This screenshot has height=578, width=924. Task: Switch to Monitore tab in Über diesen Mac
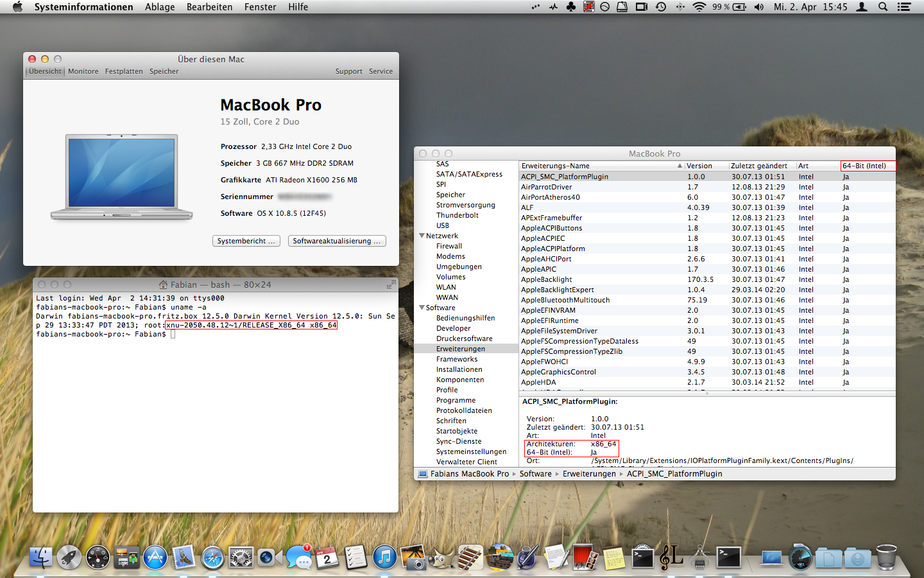pos(83,71)
